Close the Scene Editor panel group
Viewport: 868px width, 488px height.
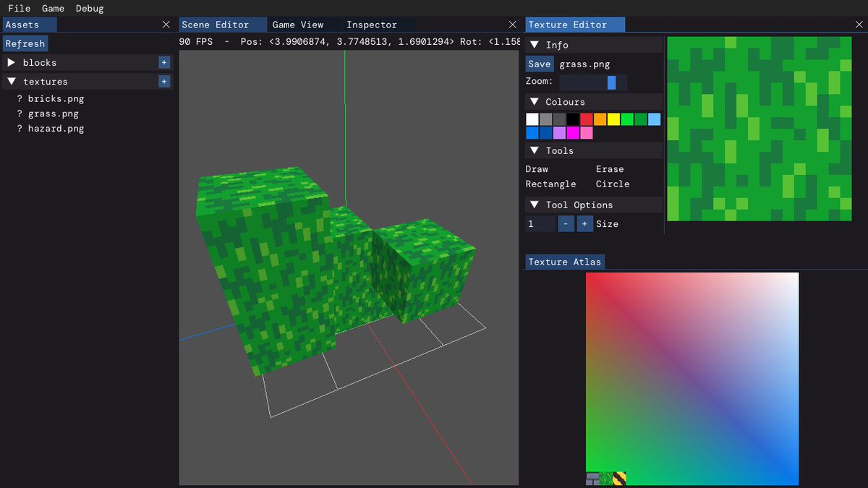(x=513, y=25)
